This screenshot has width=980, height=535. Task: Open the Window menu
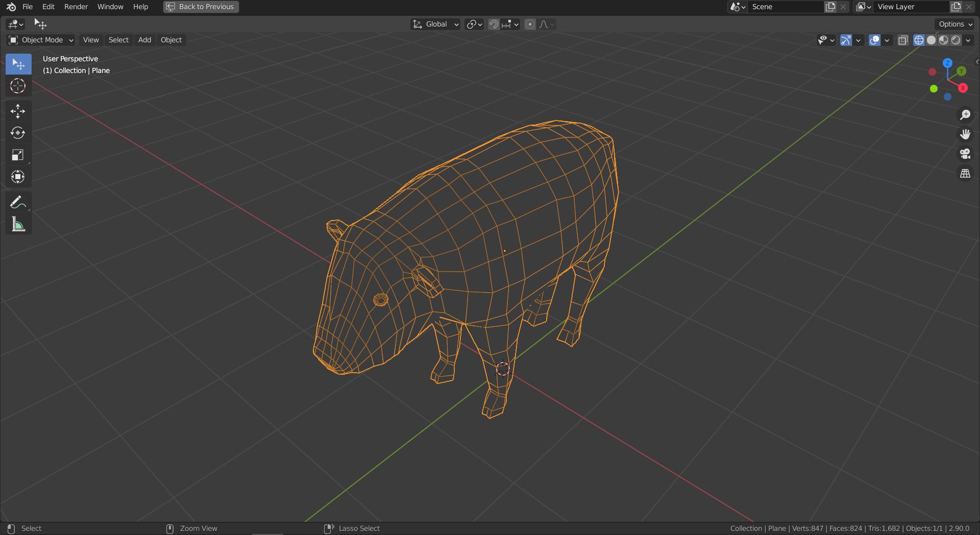[110, 7]
